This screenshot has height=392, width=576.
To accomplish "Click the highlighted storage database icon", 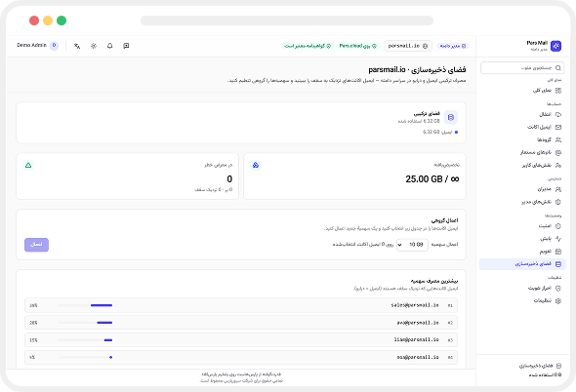I will (558, 264).
